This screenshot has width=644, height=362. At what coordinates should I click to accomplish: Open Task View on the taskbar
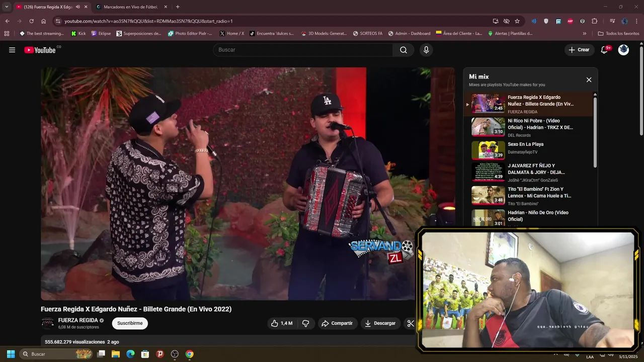(101, 354)
